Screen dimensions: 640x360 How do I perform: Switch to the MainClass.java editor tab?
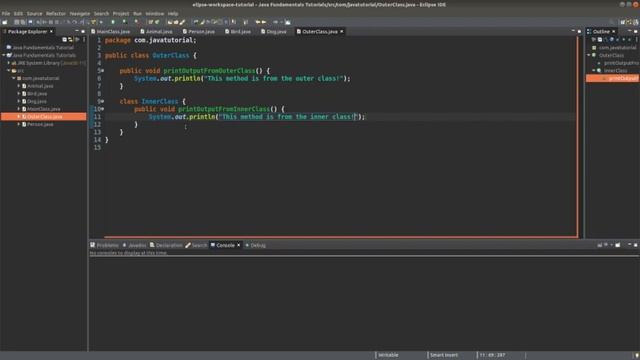111,31
